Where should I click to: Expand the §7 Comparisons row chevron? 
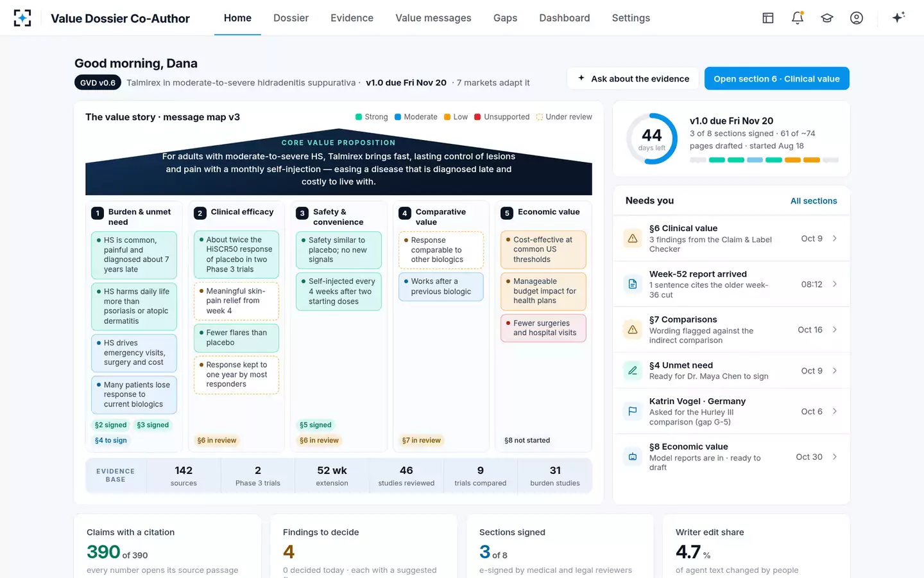835,329
